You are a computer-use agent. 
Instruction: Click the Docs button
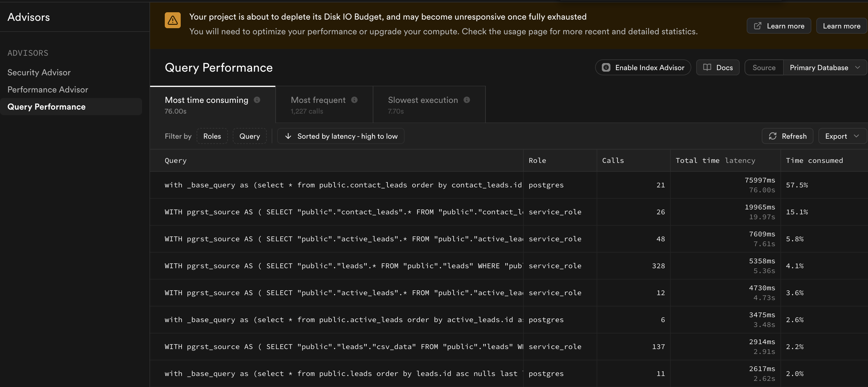[718, 67]
